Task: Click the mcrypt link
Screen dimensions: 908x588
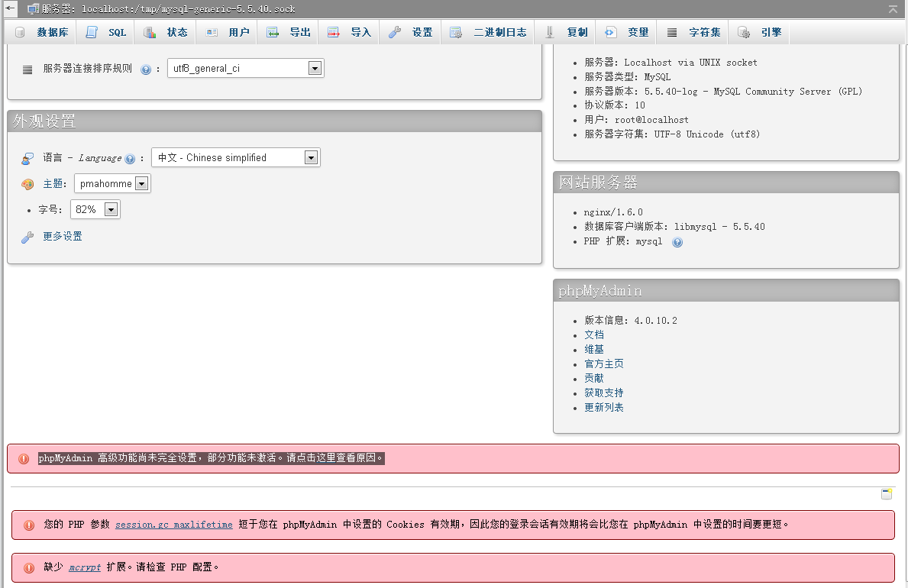Action: tap(85, 567)
